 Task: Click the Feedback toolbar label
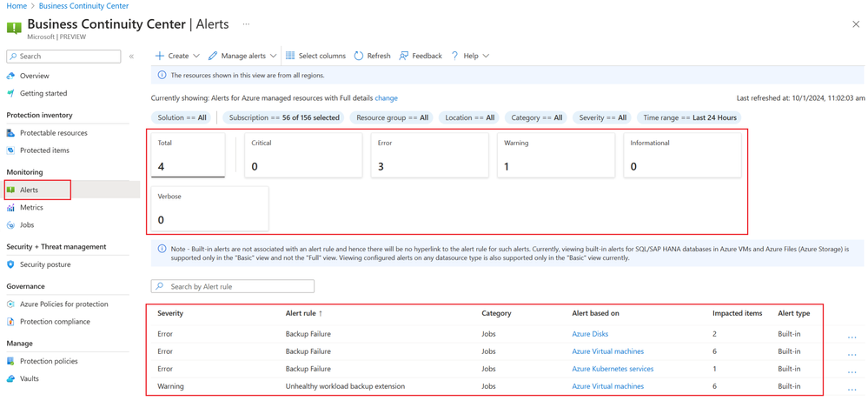[x=427, y=56]
